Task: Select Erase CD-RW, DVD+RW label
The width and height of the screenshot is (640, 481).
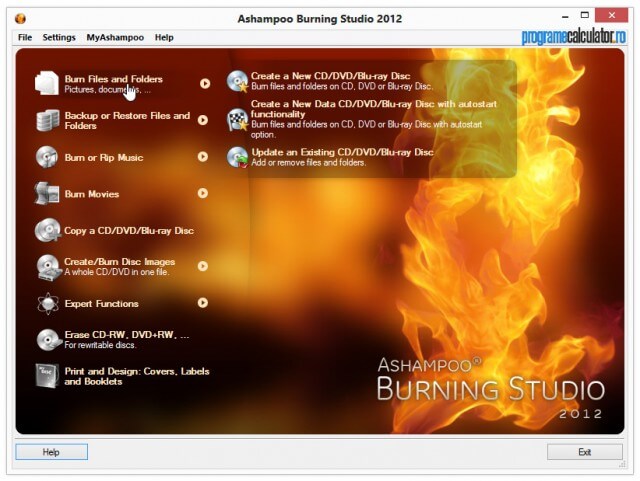Action: tap(127, 335)
